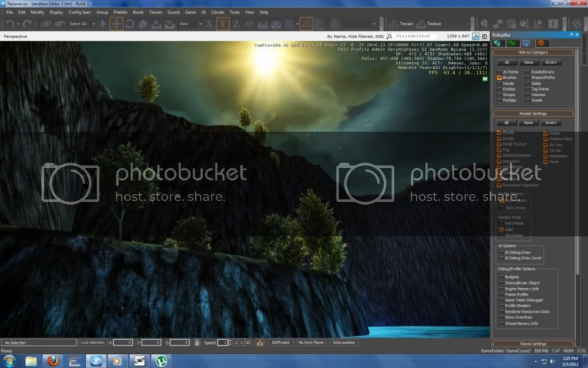This screenshot has height=368, width=588.
Task: Click the undo arrow icon
Action: pos(10,24)
